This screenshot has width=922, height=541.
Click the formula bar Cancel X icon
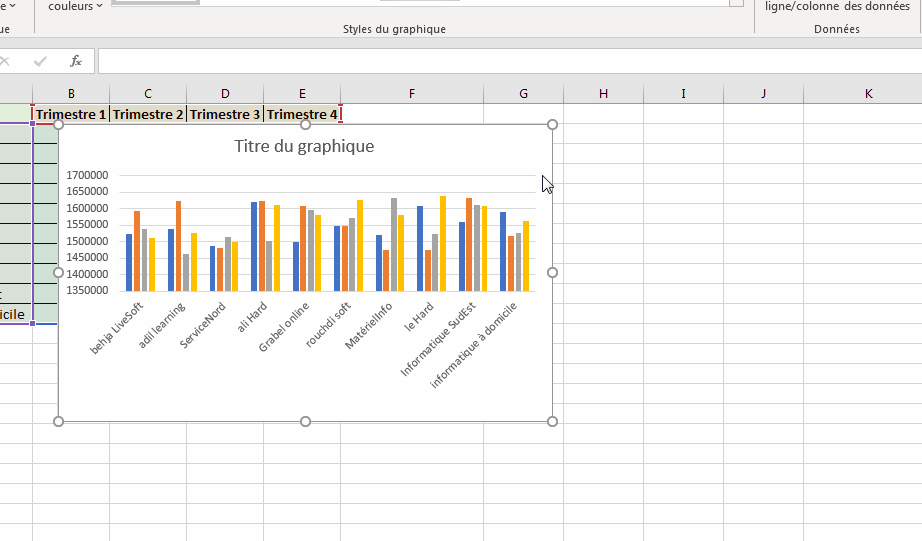click(5, 61)
